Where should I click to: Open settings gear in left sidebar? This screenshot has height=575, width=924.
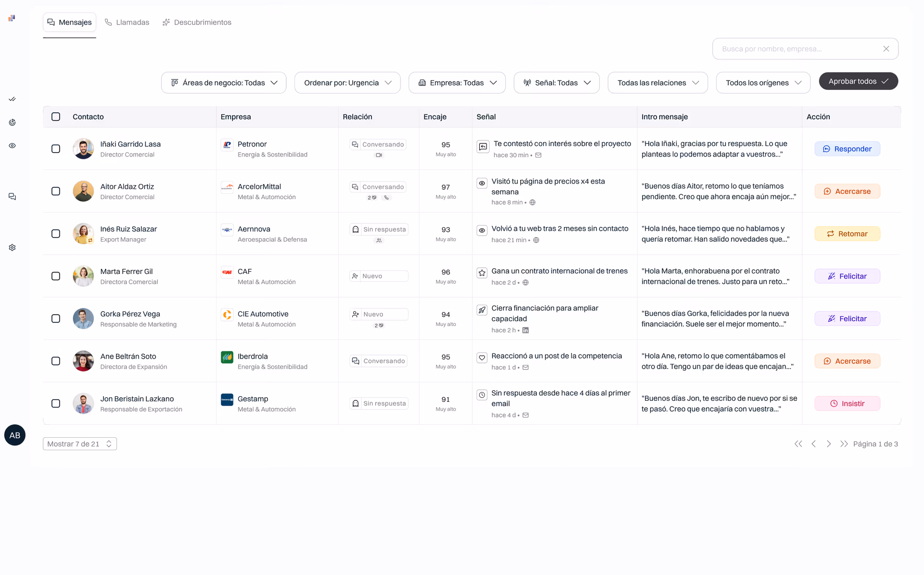click(12, 247)
